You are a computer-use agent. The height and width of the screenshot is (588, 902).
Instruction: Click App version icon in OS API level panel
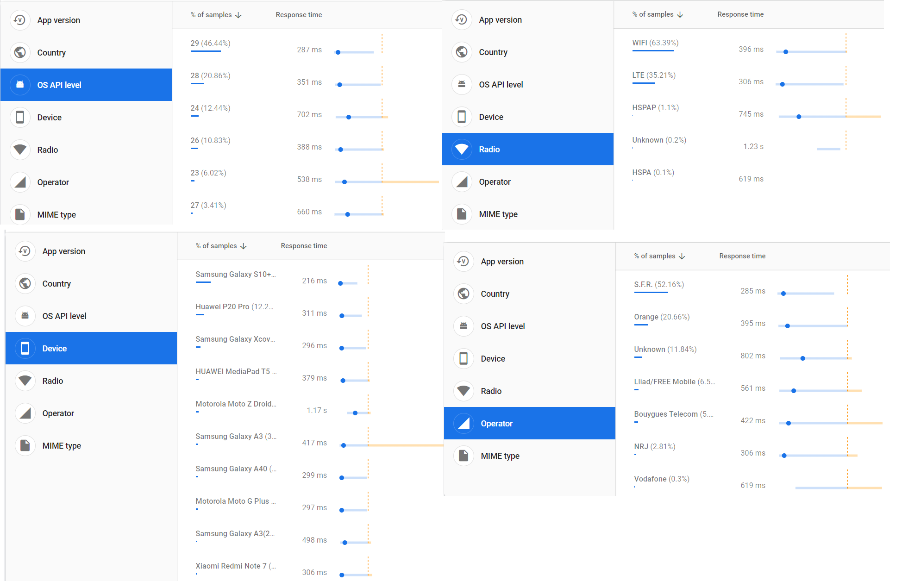tap(20, 20)
